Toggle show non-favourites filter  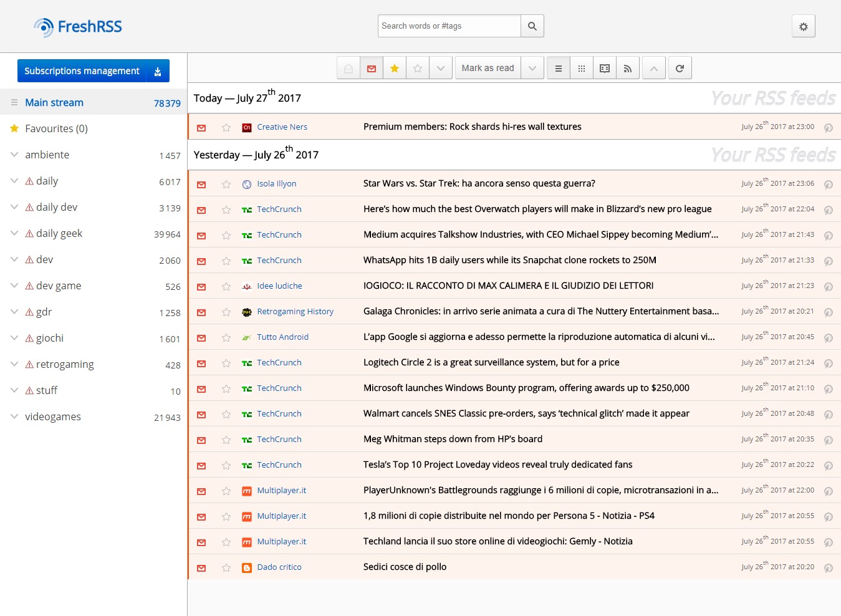418,68
